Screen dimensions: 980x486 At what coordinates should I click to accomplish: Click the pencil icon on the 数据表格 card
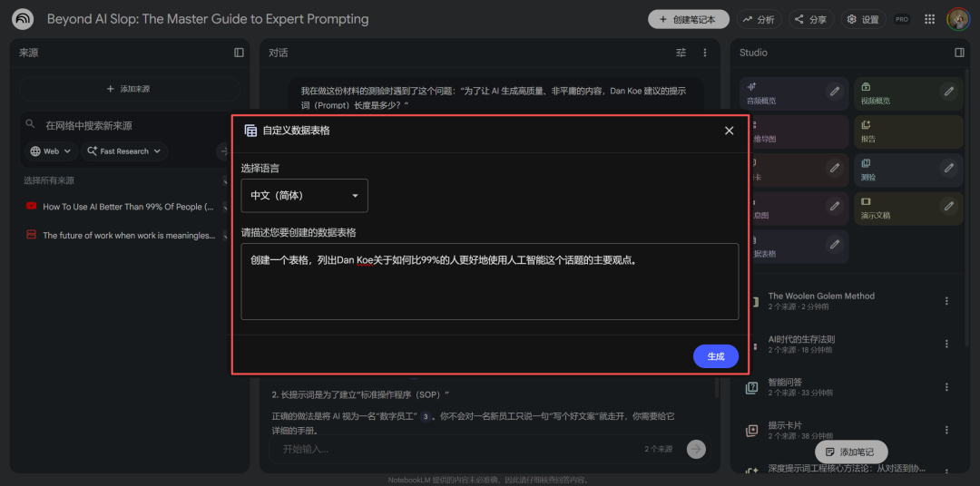(x=835, y=244)
